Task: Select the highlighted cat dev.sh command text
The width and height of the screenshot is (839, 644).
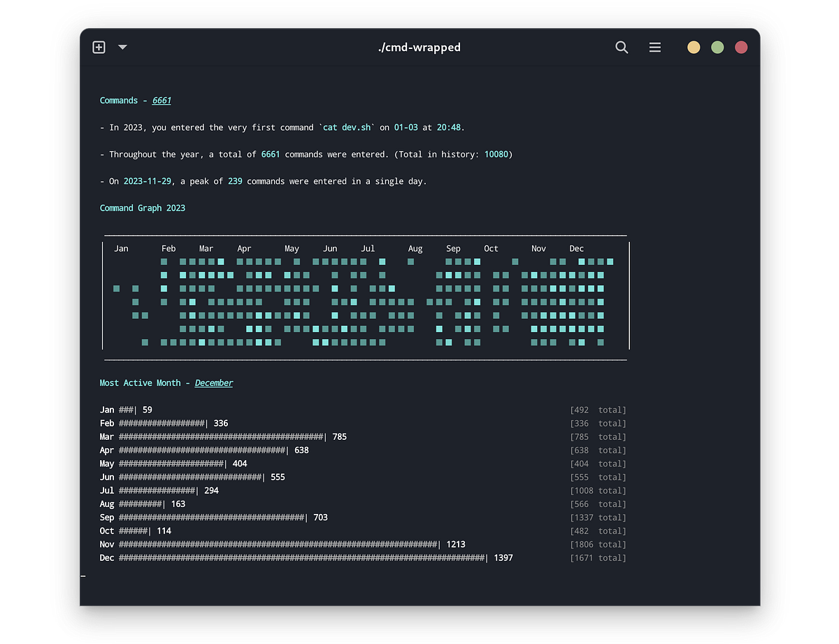Action: pos(347,127)
